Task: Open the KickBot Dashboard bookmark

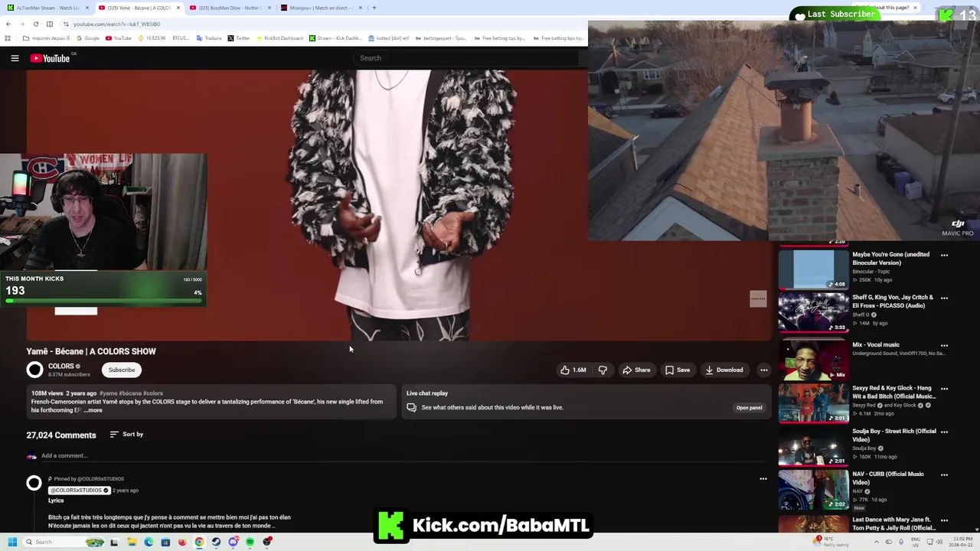Action: pyautogui.click(x=279, y=37)
